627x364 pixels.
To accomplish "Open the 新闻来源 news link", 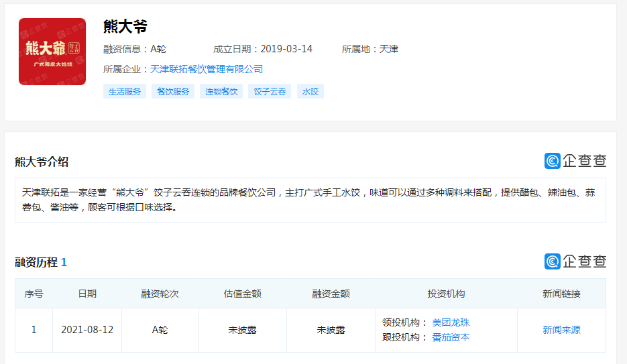I will click(x=561, y=330).
